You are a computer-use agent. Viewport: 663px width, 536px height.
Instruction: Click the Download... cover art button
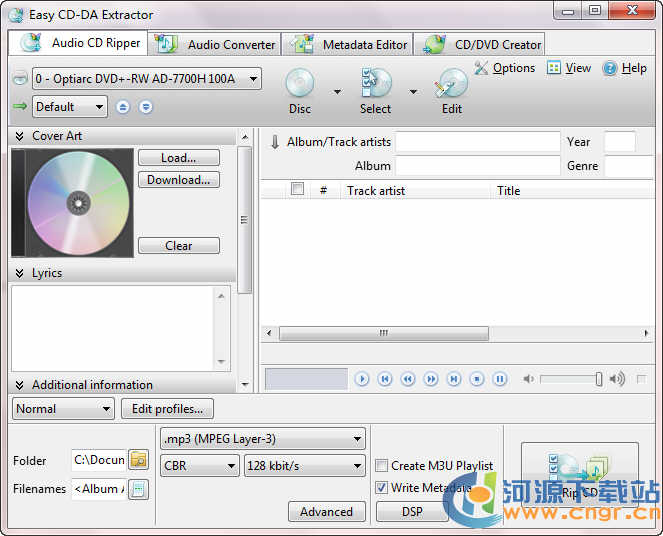tap(179, 180)
